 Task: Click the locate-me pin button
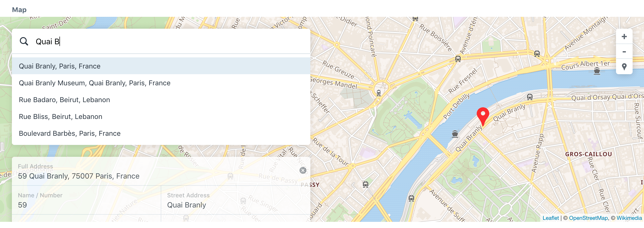coord(624,67)
